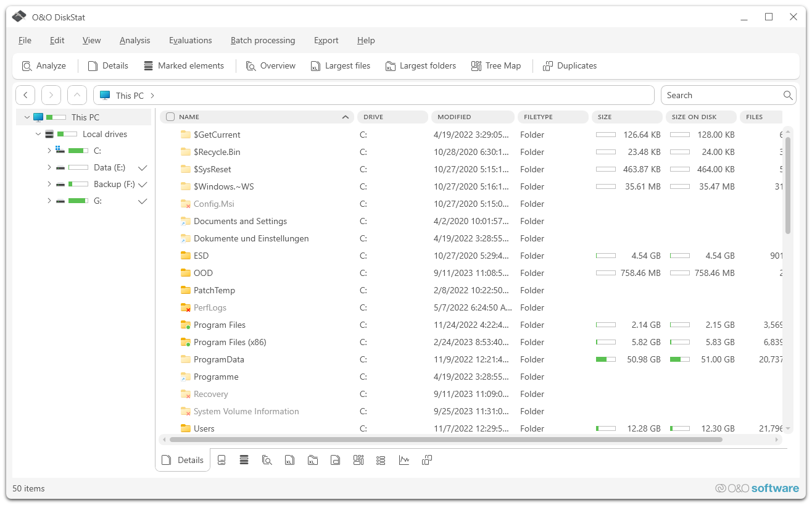
Task: Switch to the drive icon bottom tab
Action: [222, 460]
